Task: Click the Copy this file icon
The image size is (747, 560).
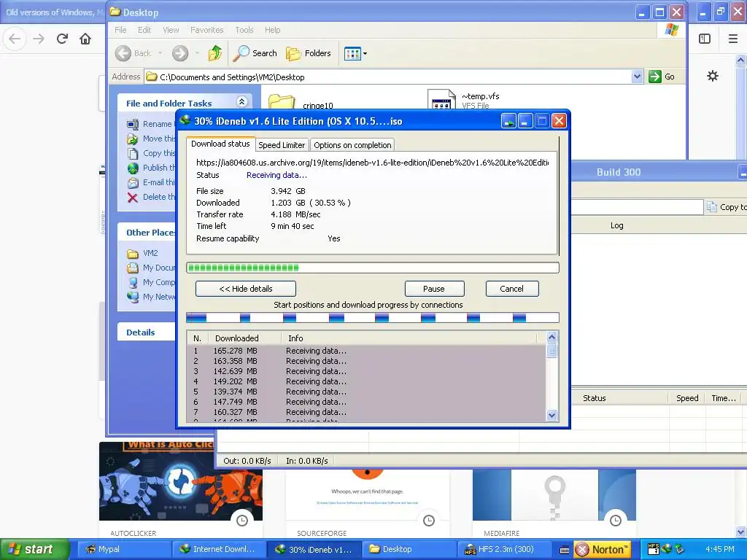Action: pyautogui.click(x=133, y=153)
